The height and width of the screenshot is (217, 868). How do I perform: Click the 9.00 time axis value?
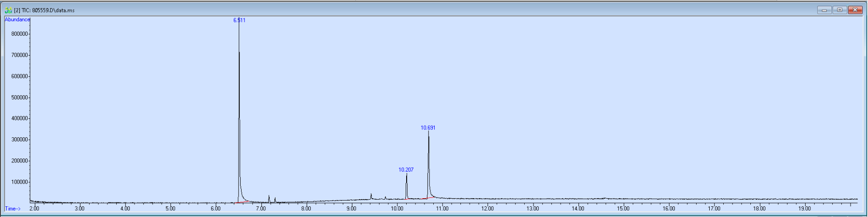coord(351,209)
